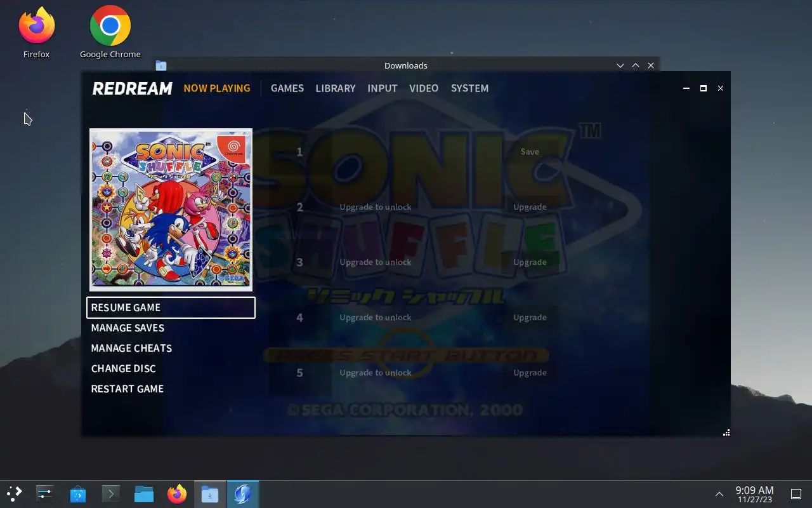Open the GAMES tab

click(287, 88)
